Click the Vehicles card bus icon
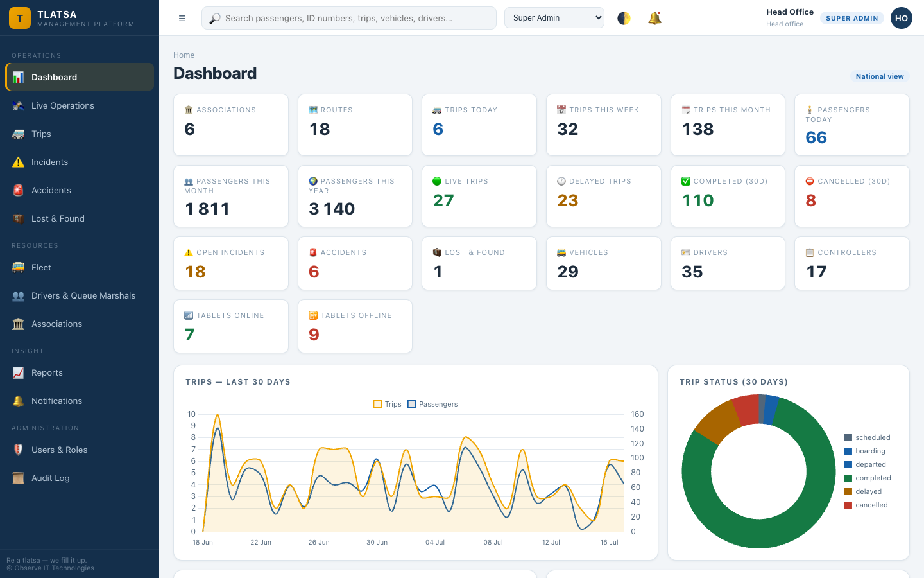The height and width of the screenshot is (578, 924). coord(561,252)
